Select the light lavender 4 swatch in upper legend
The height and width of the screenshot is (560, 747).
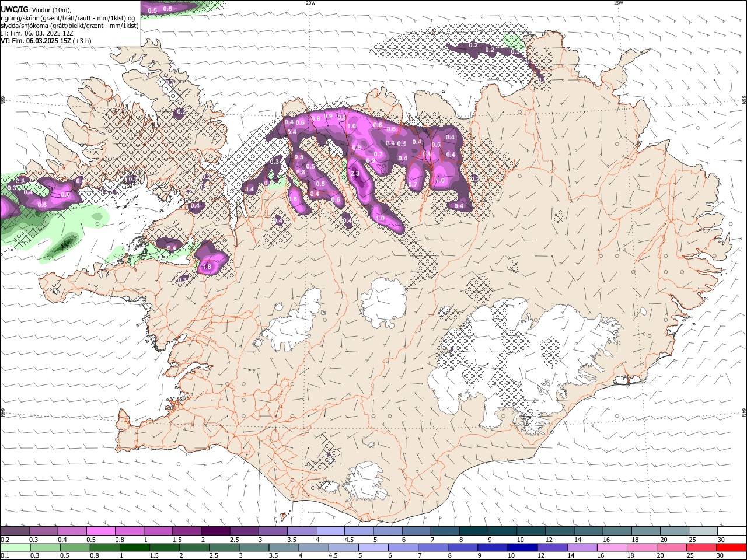(x=329, y=531)
